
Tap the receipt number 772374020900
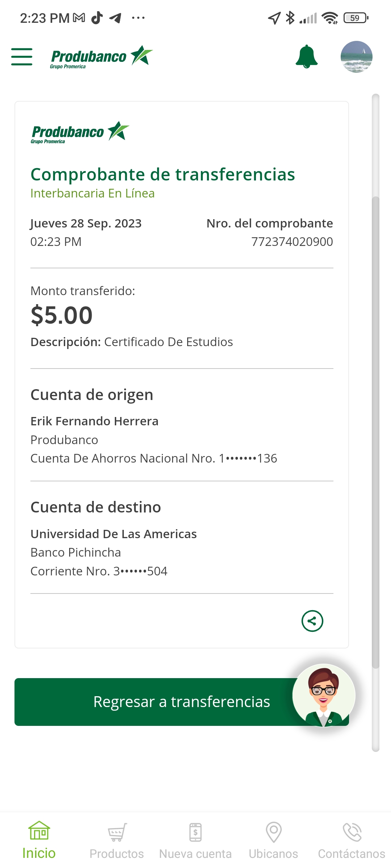[x=292, y=242]
